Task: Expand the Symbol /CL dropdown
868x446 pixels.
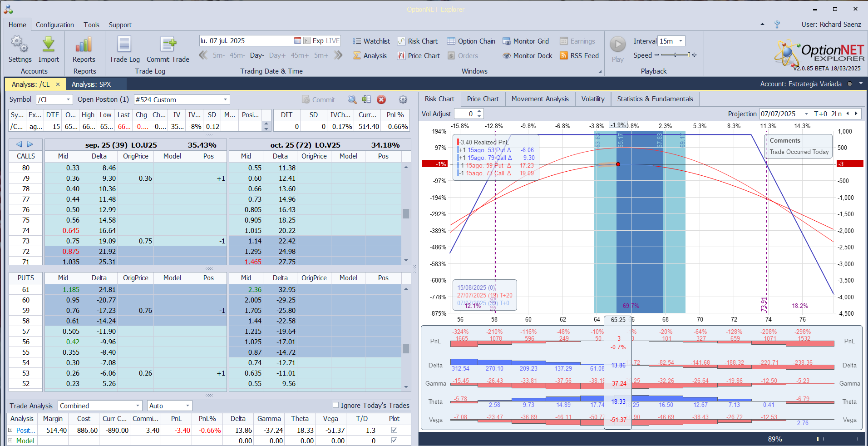Action: point(68,99)
